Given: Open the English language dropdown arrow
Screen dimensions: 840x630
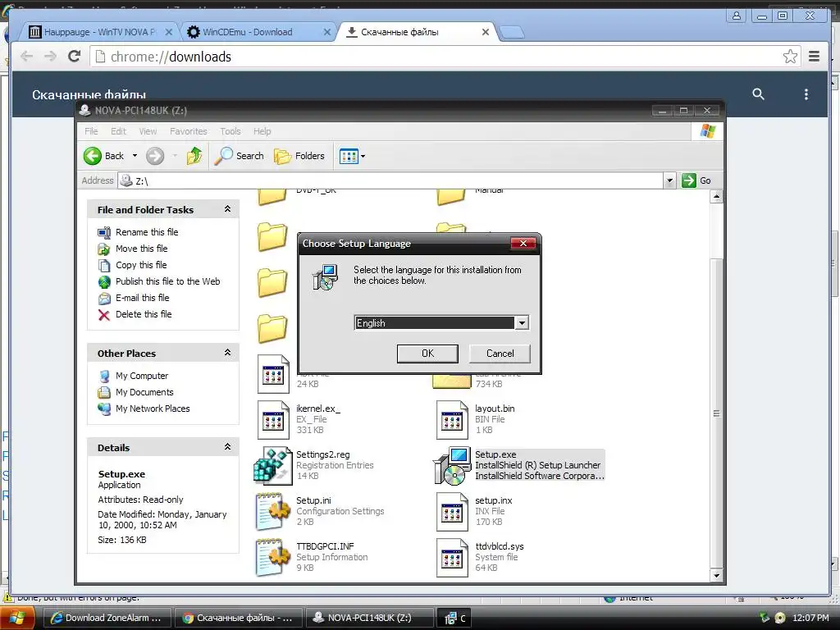Looking at the screenshot, I should [x=522, y=322].
